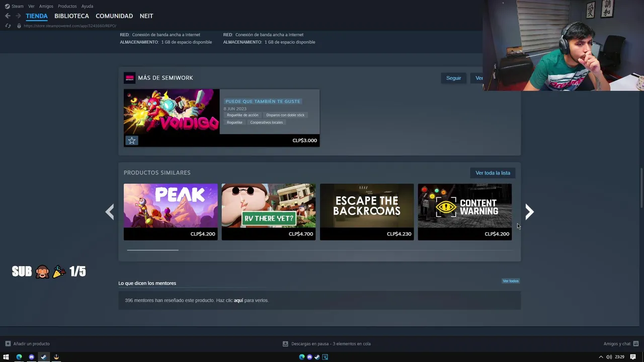Open the Productos menu
644x362 pixels.
point(67,6)
